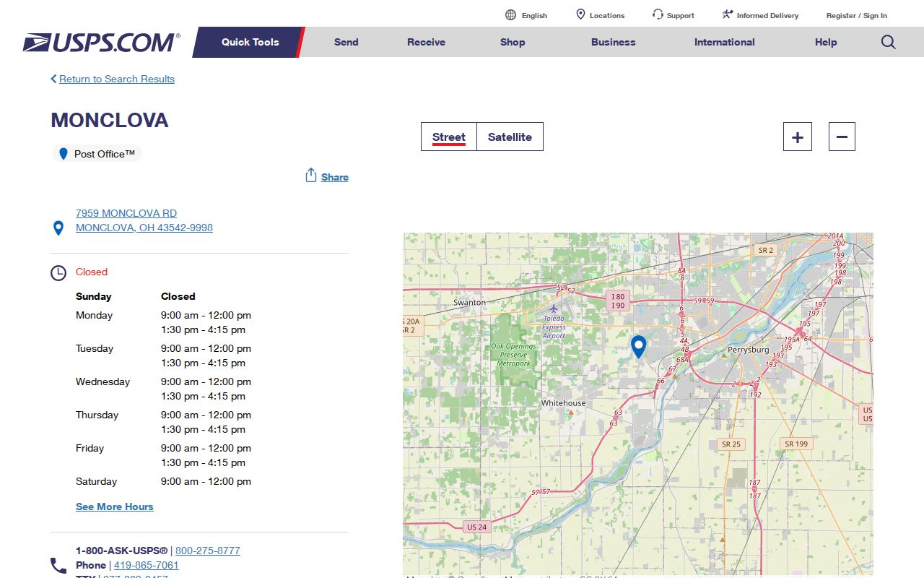
Task: Click the globe language icon
Action: (x=511, y=15)
